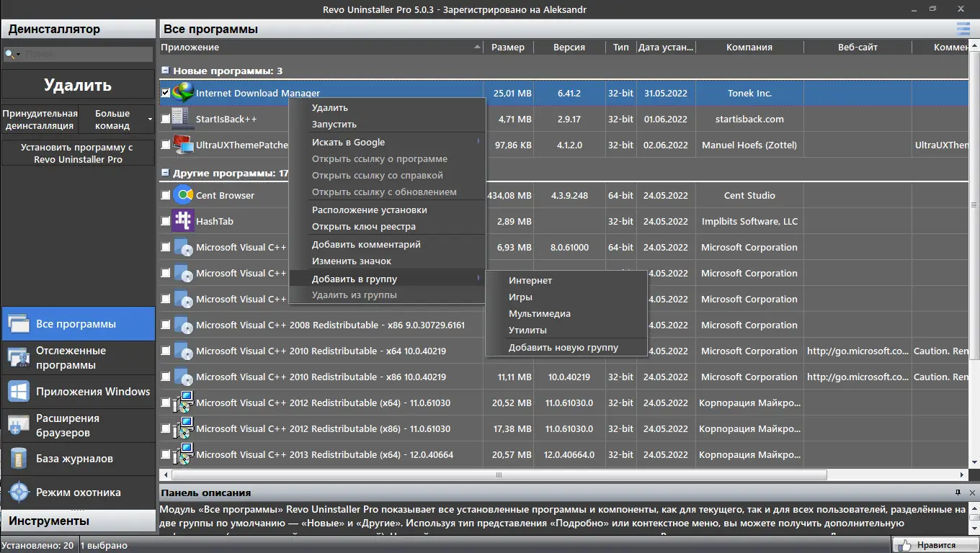Click the icon of the 6,93 MB Visual C++ row
Image resolution: width=980 pixels, height=553 pixels.
(184, 247)
